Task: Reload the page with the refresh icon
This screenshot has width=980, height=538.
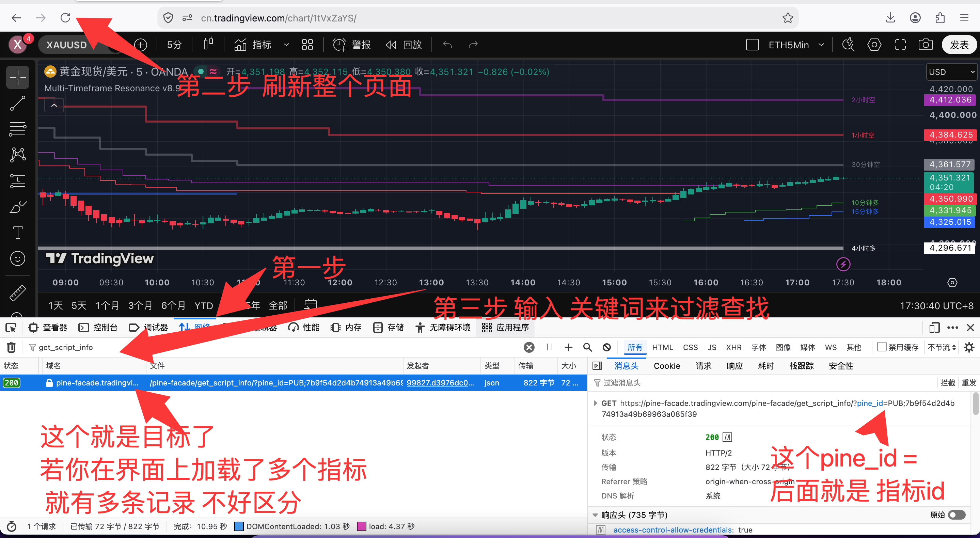Action: tap(65, 18)
